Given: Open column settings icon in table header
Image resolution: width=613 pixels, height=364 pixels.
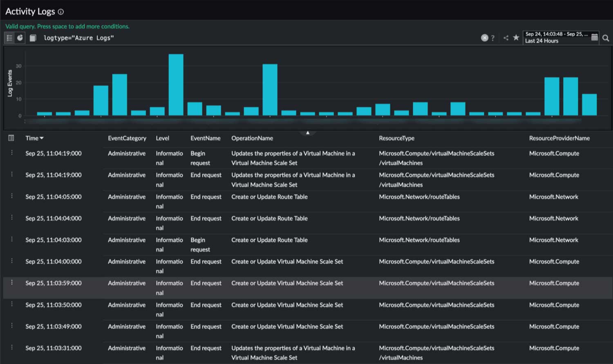Looking at the screenshot, I should [11, 138].
